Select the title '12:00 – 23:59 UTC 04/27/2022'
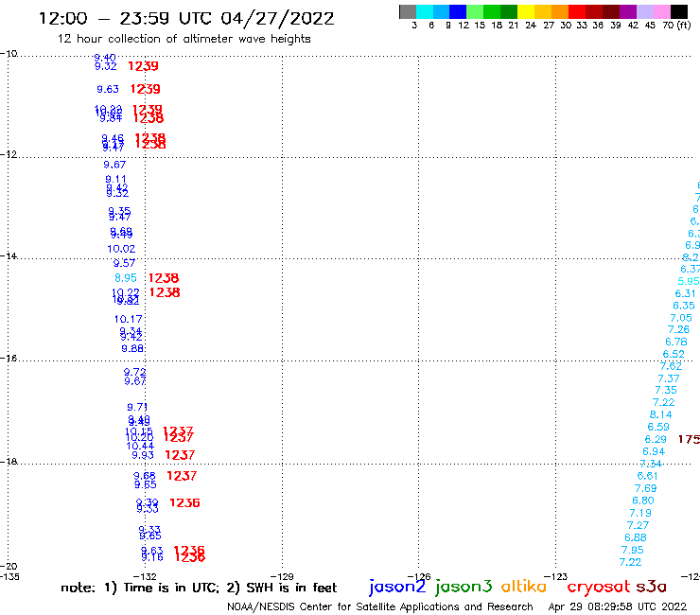700x615 pixels. click(x=186, y=19)
